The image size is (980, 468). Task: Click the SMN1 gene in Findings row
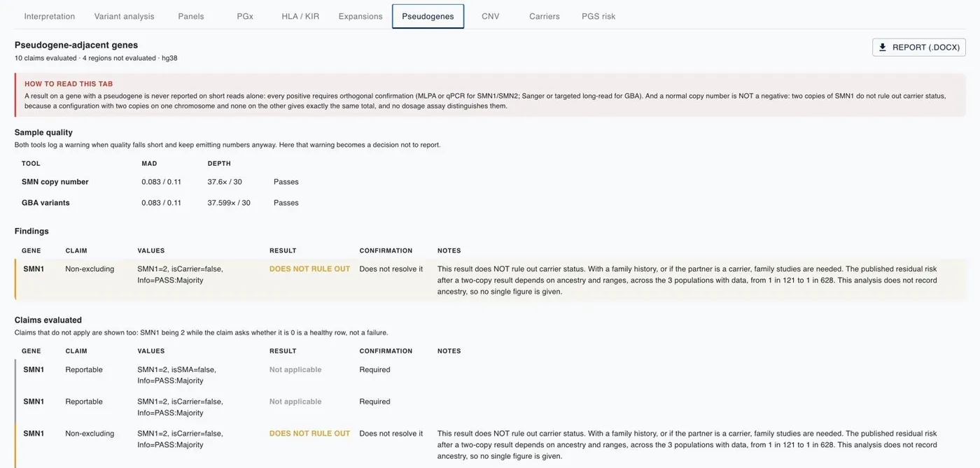point(34,269)
